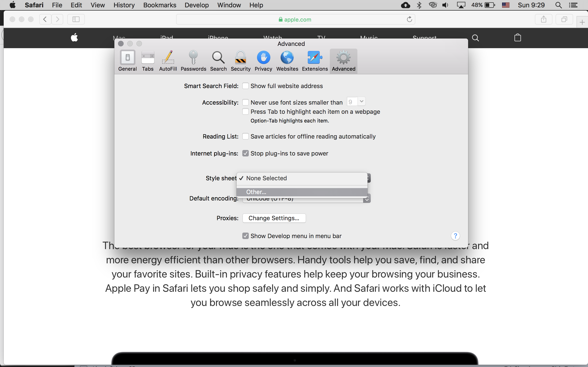Enable Show full website address
This screenshot has width=588, height=367.
pyautogui.click(x=245, y=86)
